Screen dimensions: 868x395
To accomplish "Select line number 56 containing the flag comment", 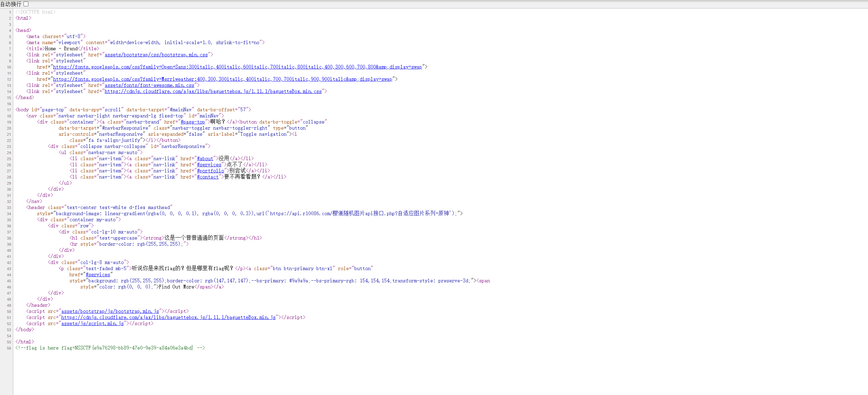I will [8, 348].
